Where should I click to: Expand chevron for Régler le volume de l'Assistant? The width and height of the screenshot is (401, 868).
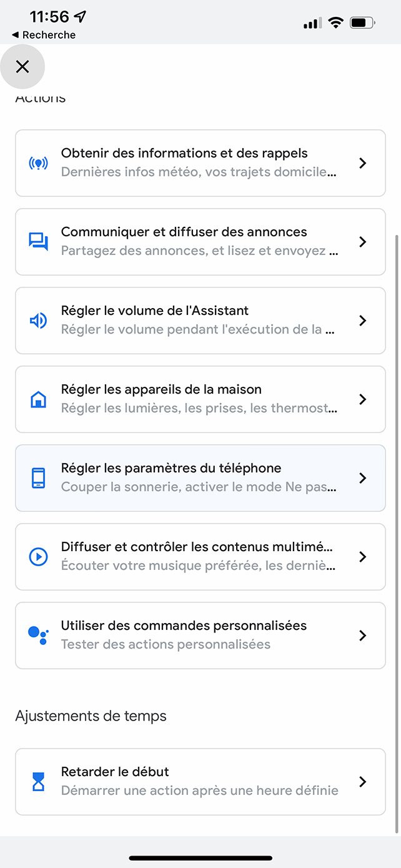click(x=362, y=321)
